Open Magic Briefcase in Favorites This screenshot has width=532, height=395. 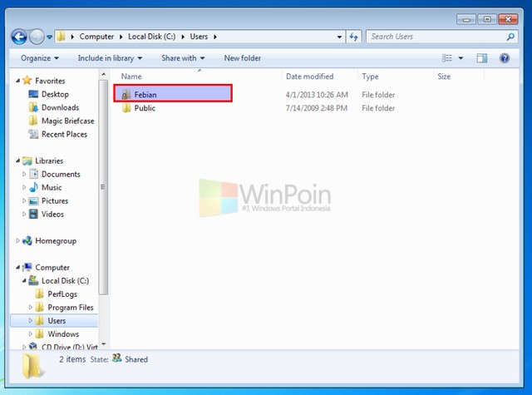pos(67,121)
